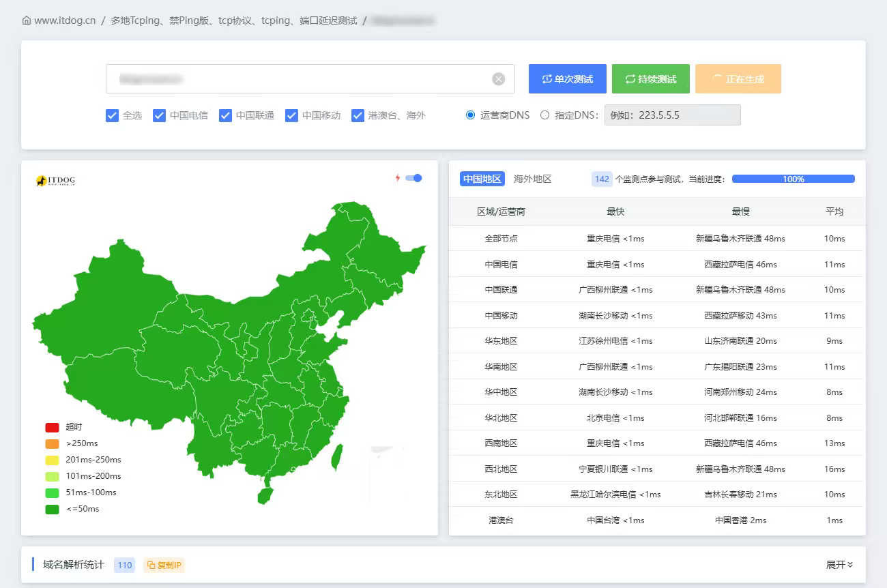Click the ITDOG logo above the map
This screenshot has height=588, width=887.
coord(55,181)
